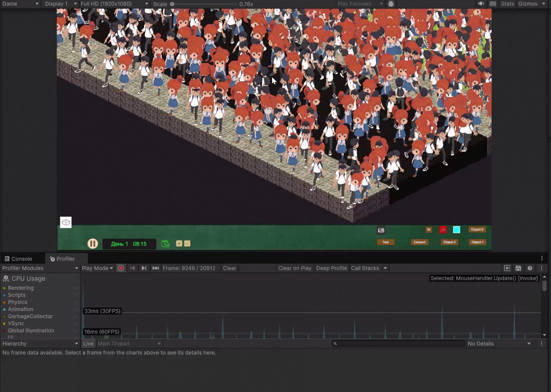Jump to the current last frame

coord(155,268)
